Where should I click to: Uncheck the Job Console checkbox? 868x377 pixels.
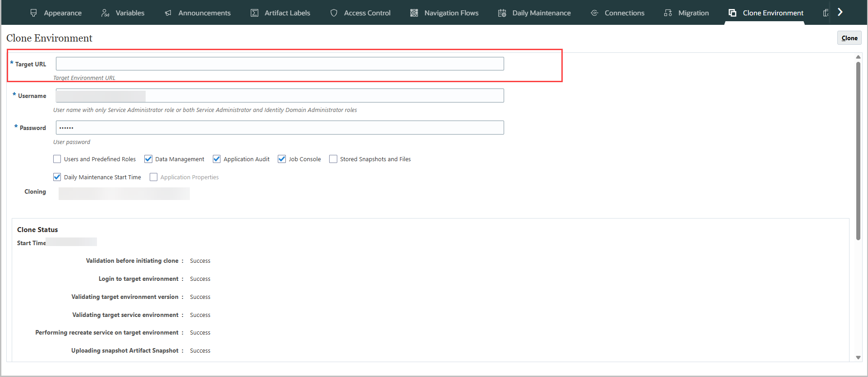click(282, 159)
